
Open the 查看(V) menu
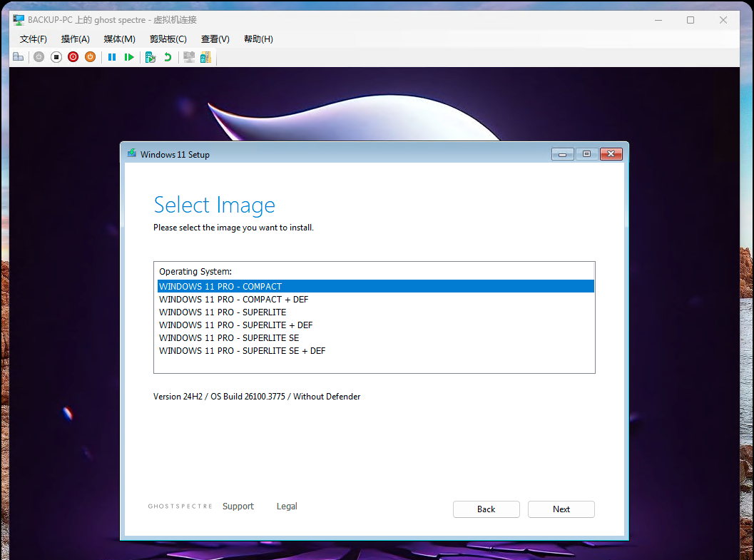(215, 39)
